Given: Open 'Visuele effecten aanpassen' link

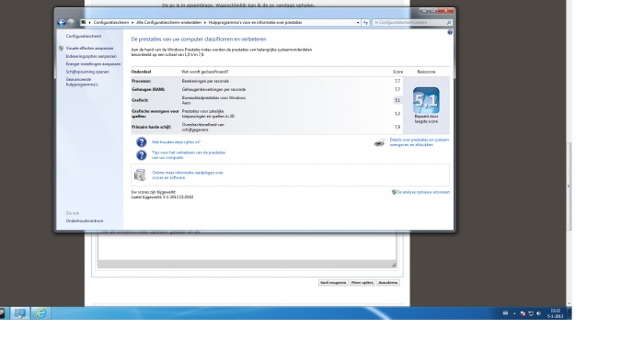Looking at the screenshot, I should point(89,49).
